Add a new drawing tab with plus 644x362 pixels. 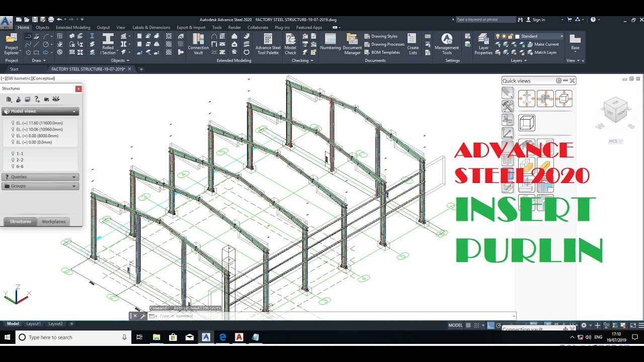point(141,69)
